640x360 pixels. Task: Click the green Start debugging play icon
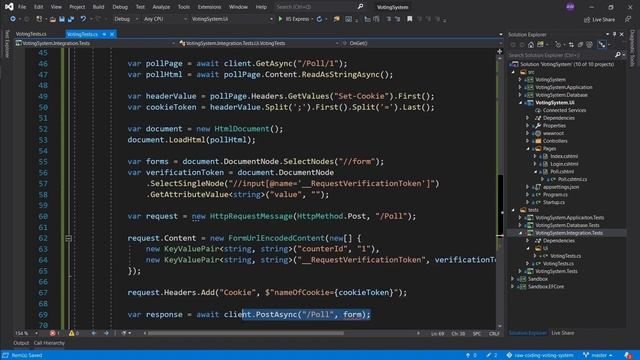point(280,19)
